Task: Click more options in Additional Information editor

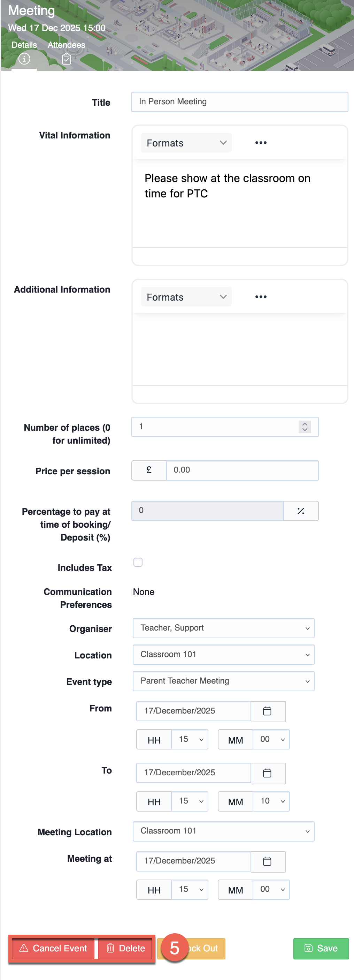Action: point(261,297)
